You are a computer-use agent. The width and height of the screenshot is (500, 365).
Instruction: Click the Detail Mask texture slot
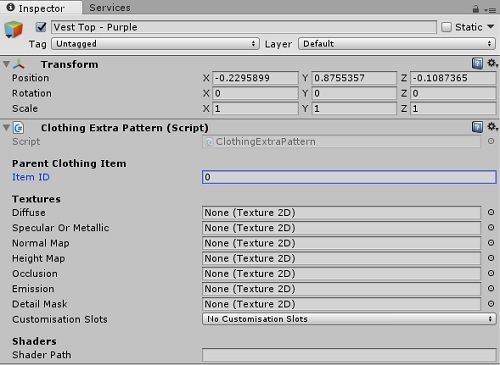(x=341, y=304)
